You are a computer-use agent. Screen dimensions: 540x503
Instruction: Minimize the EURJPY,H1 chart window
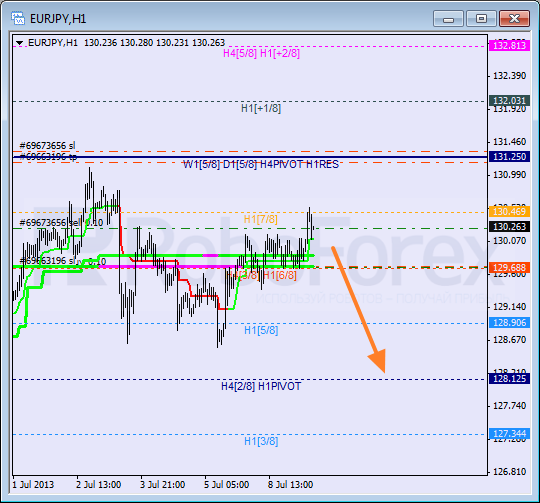click(448, 19)
